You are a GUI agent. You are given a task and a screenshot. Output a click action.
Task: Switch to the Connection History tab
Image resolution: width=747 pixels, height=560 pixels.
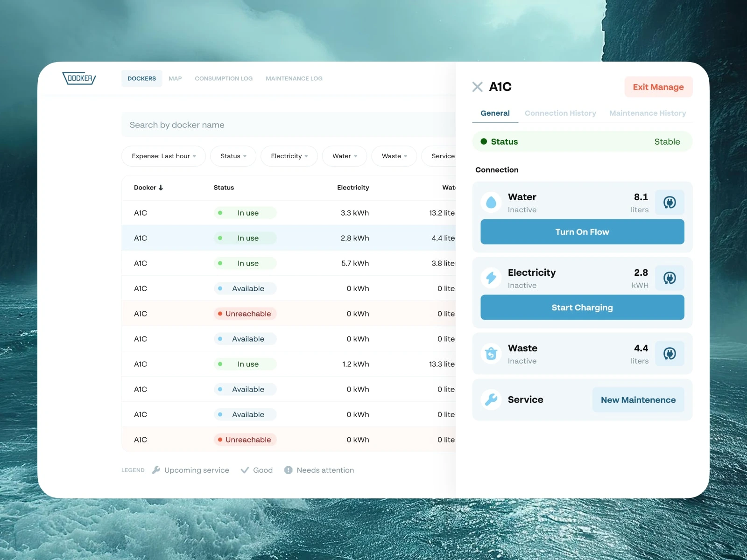[x=560, y=113]
